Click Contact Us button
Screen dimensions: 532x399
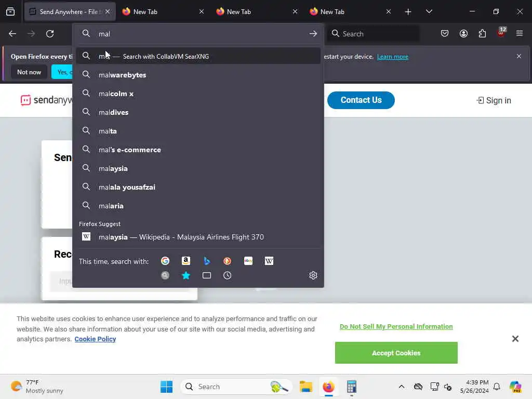[361, 100]
